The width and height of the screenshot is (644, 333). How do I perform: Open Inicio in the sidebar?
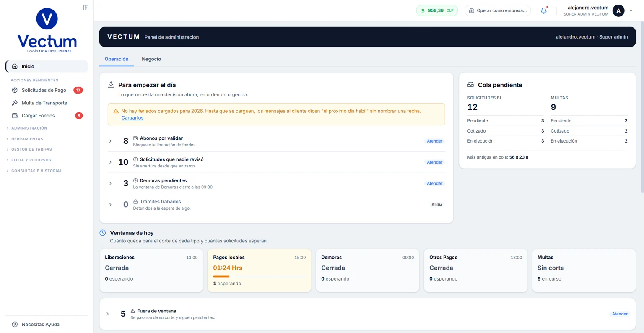47,66
